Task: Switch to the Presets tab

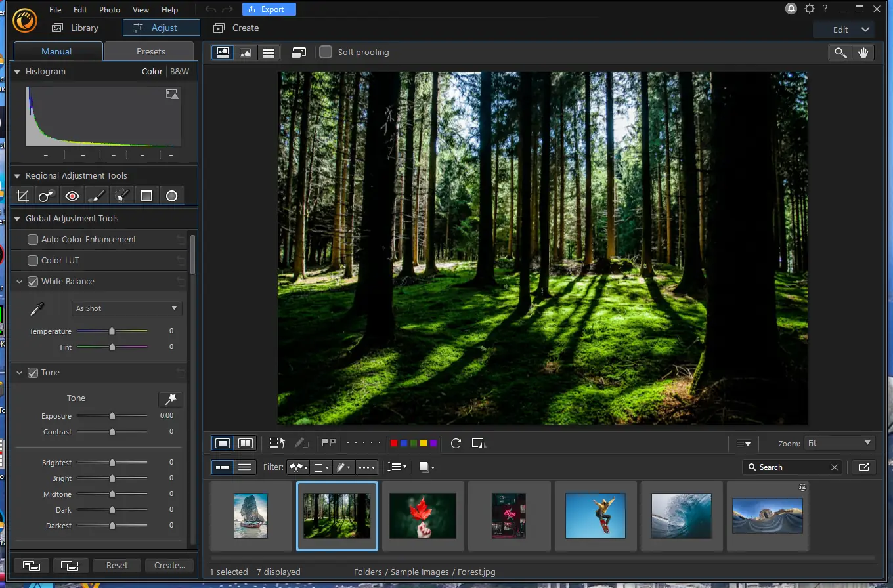Action: pyautogui.click(x=150, y=51)
